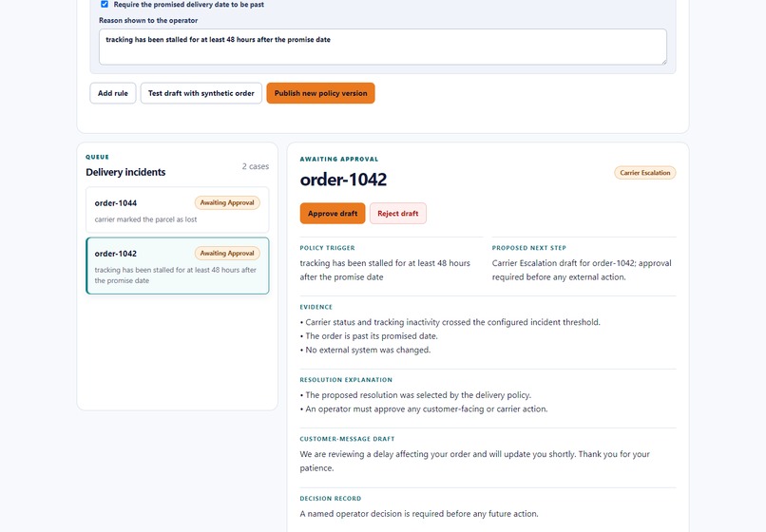Click the CUSTOMER-MESSAGE DRAFT label
Screen dimensions: 766x532
(347, 439)
